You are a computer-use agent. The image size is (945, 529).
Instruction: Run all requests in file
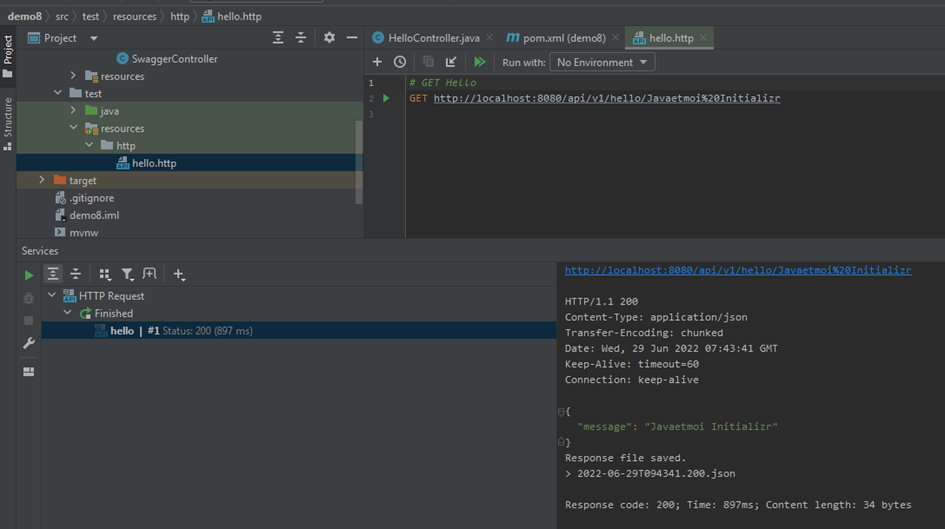click(x=480, y=62)
